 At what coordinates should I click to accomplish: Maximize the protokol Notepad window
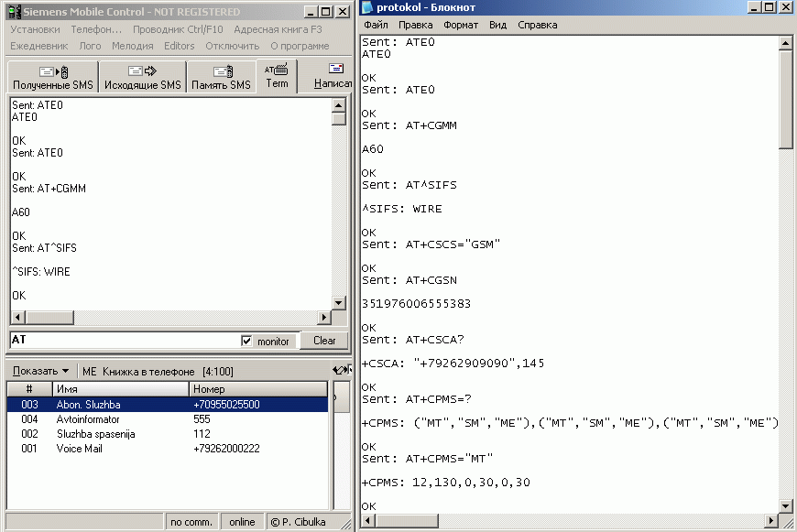[x=770, y=7]
